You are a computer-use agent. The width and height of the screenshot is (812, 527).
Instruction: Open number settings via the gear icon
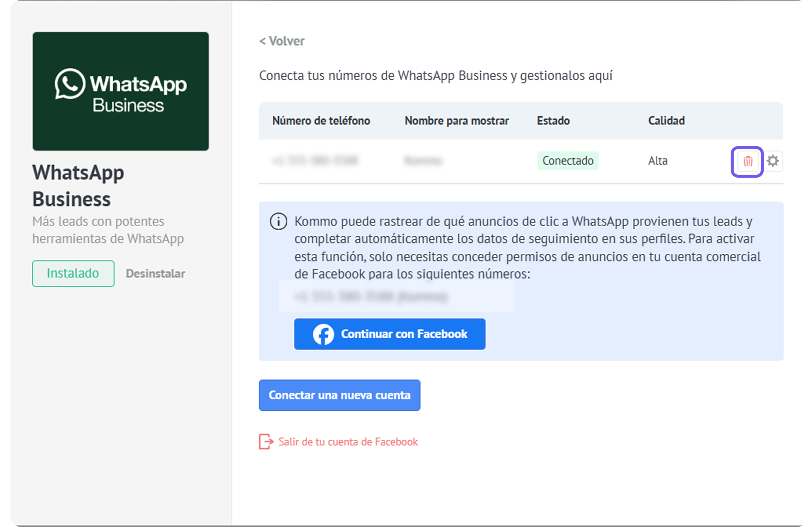[773, 161]
